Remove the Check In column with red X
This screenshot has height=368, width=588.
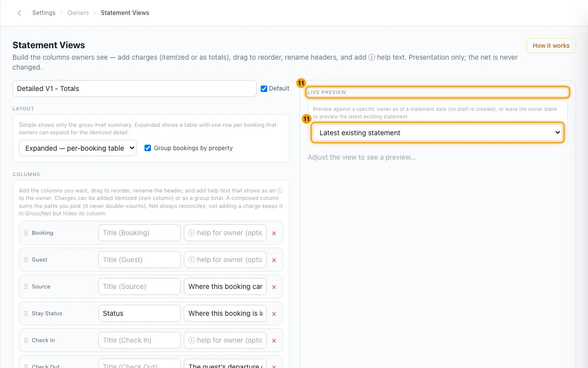tap(274, 341)
